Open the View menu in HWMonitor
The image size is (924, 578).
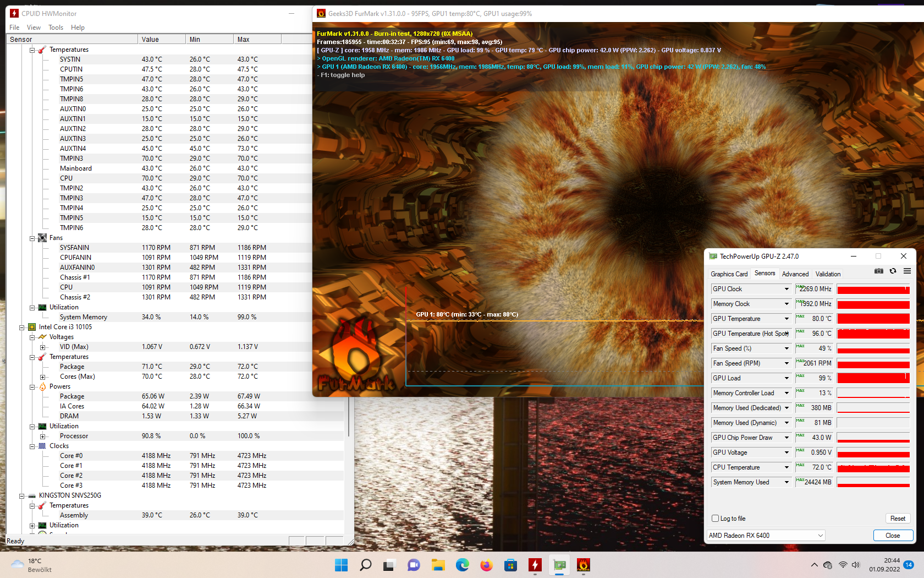pos(34,28)
